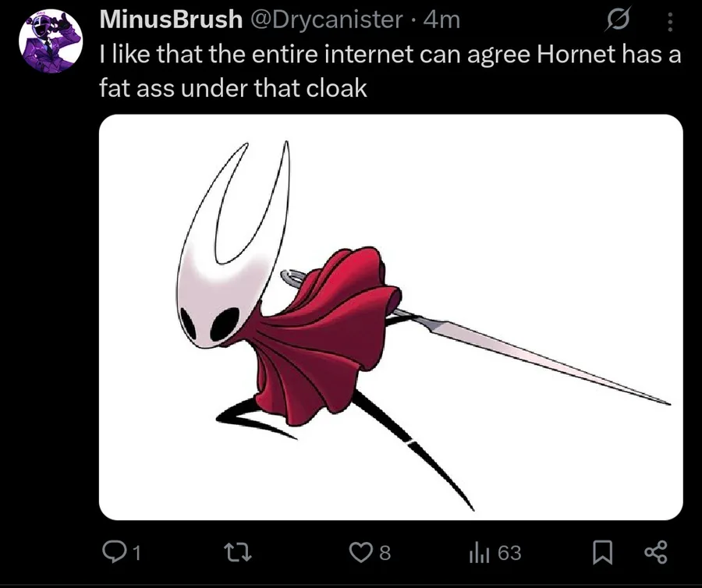Open MinusBrush's purple profile avatar
The image size is (702, 588).
51,41
